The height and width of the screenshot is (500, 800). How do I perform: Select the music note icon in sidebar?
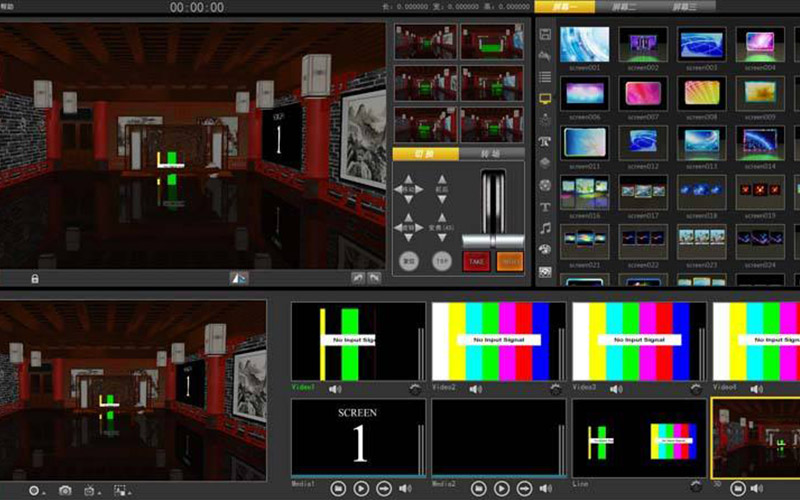click(x=545, y=228)
